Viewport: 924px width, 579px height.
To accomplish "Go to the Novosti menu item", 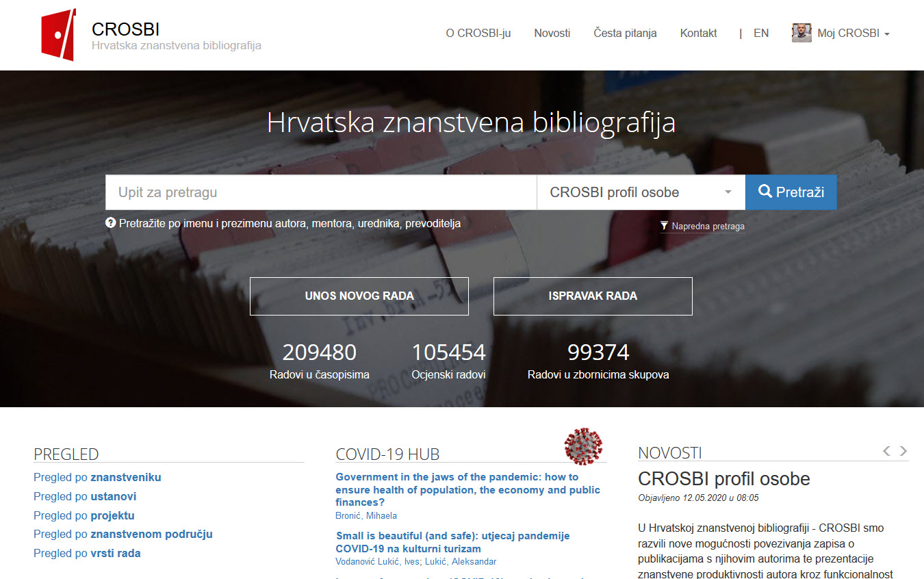I will [552, 33].
